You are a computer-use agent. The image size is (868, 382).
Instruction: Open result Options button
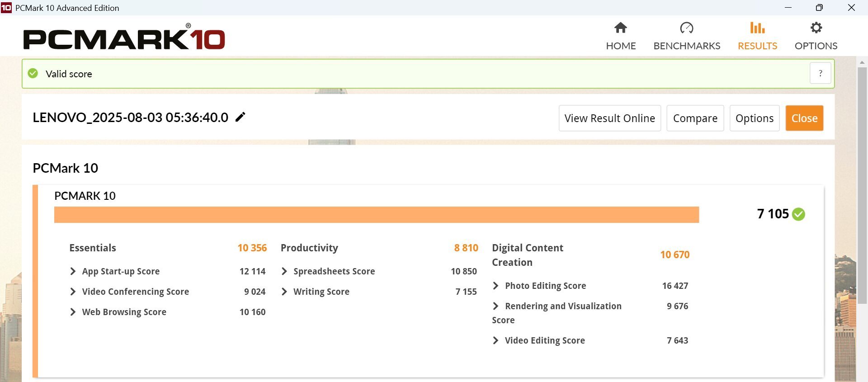[755, 118]
